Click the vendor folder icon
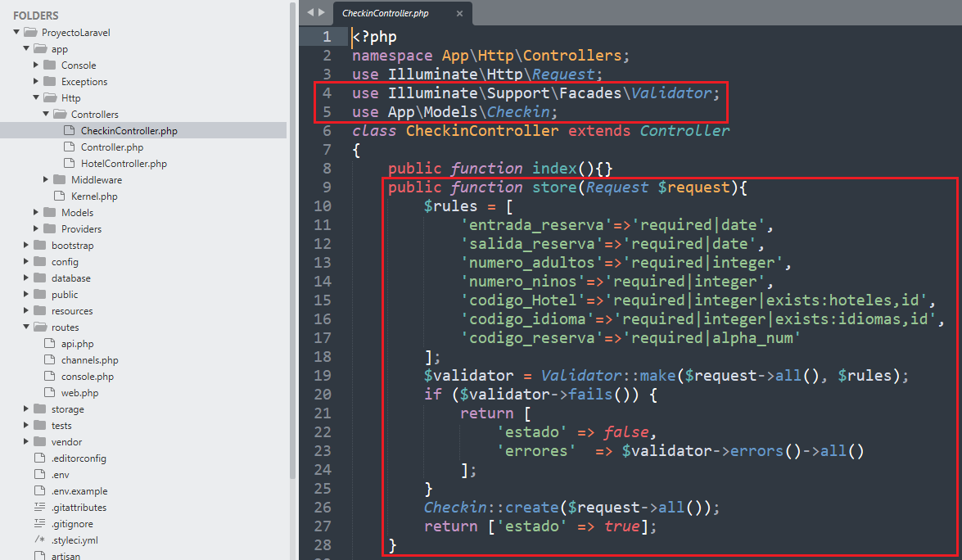The width and height of the screenshot is (962, 560). pyautogui.click(x=39, y=442)
